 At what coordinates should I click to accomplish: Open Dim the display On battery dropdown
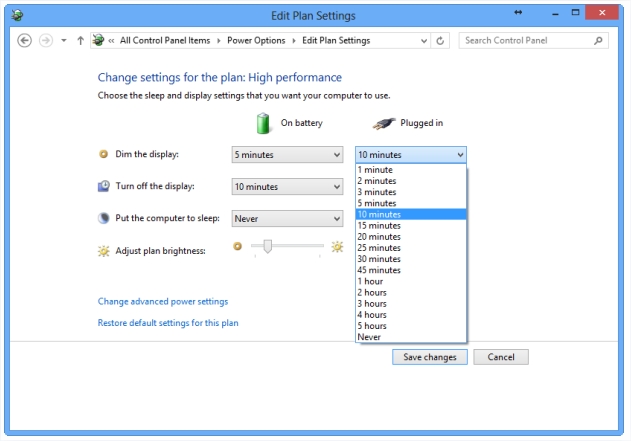[287, 155]
